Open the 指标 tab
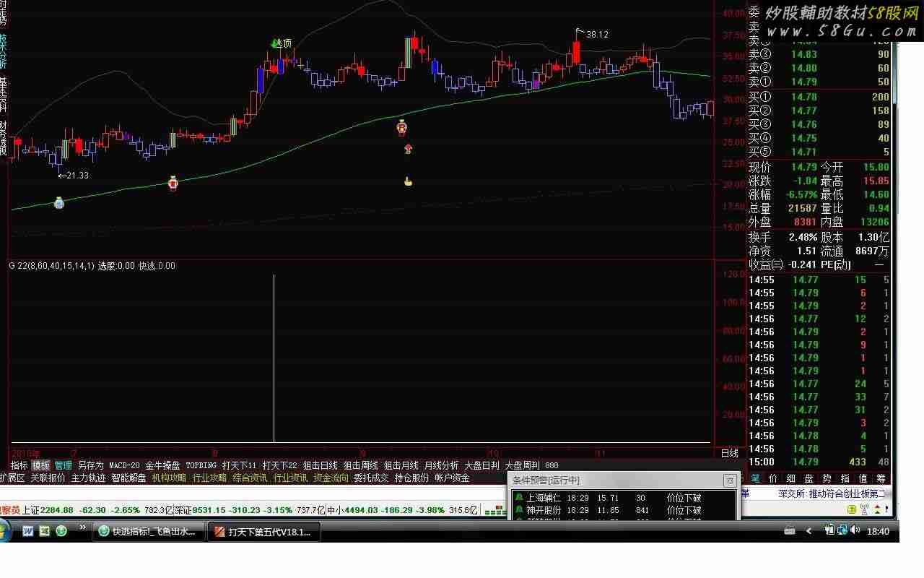This screenshot has height=578, width=924. tap(19, 465)
